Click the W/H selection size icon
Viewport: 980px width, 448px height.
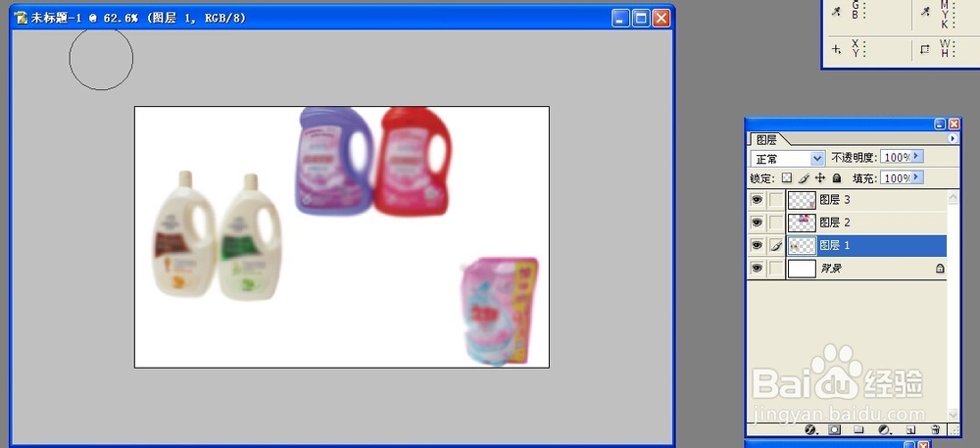(926, 49)
